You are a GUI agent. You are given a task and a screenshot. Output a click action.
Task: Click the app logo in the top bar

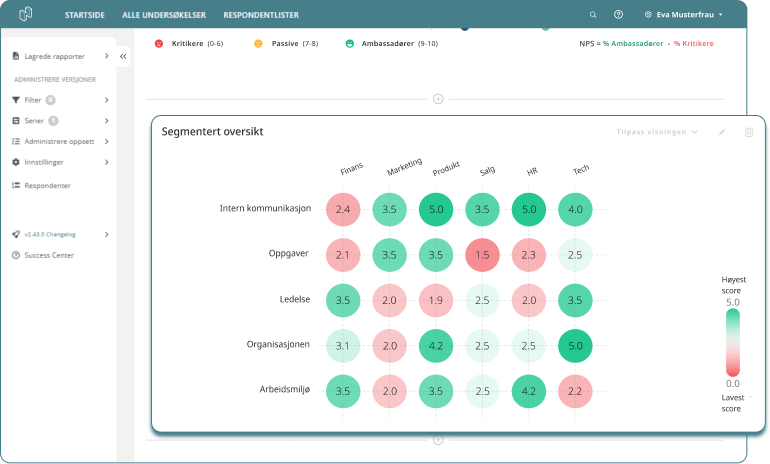point(26,15)
